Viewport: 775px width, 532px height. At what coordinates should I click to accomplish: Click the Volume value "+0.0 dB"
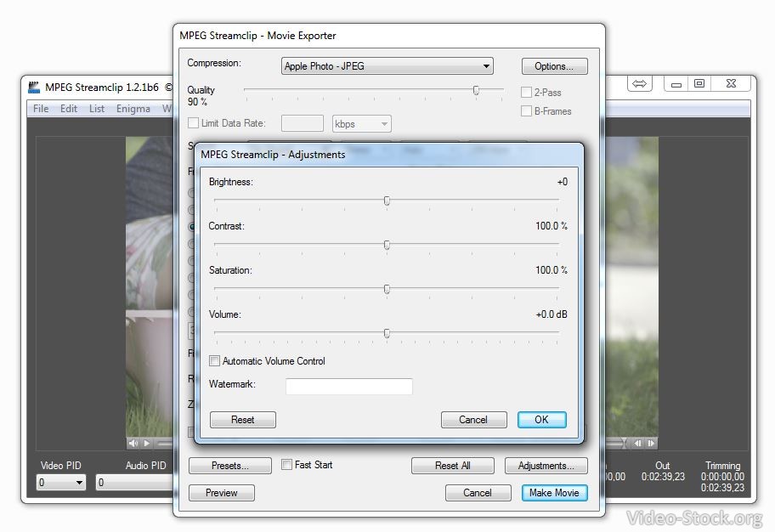[552, 314]
